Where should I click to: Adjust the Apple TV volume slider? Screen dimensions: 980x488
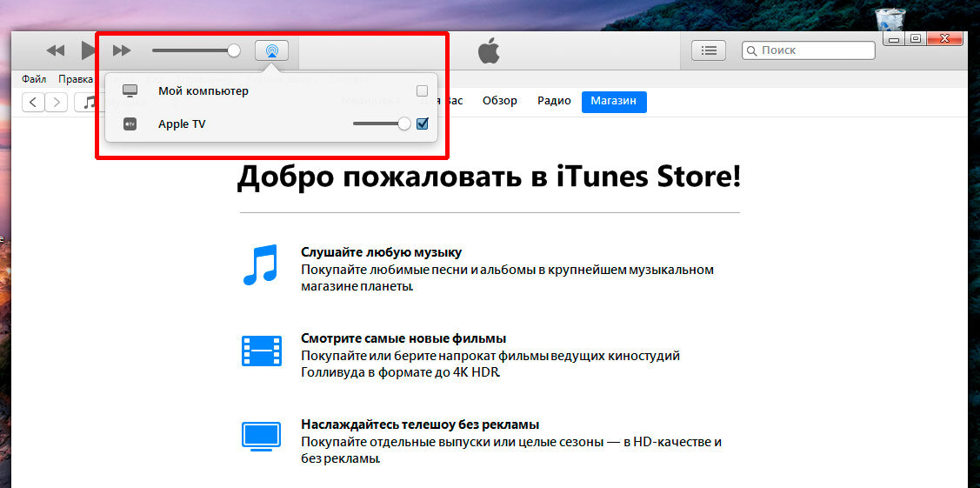[382, 124]
